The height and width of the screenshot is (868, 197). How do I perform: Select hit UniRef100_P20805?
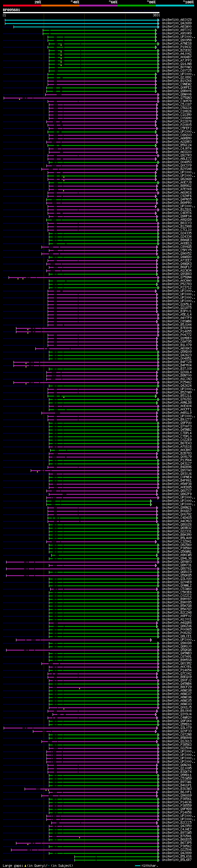177,125
